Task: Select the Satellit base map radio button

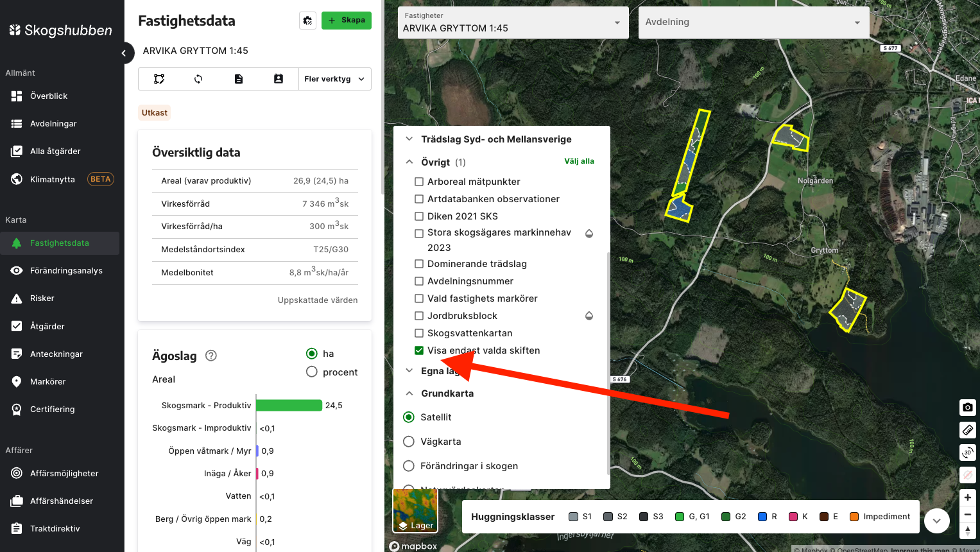Action: pyautogui.click(x=409, y=417)
